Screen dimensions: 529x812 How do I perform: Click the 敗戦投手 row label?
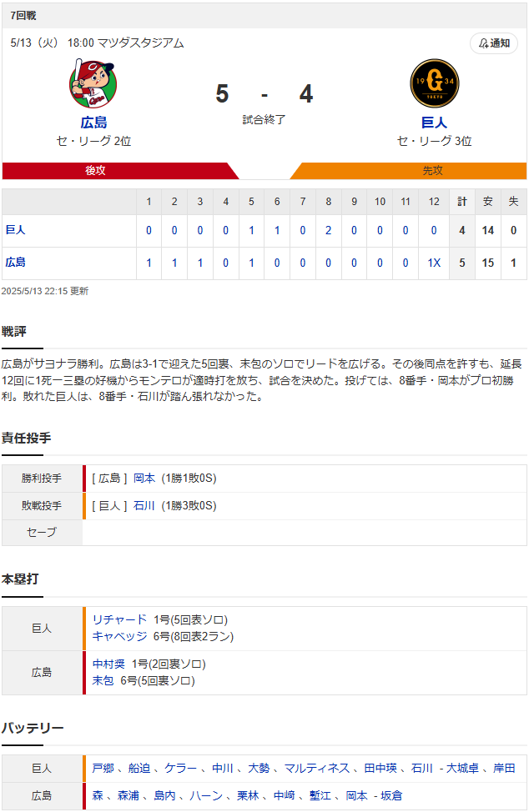tap(42, 505)
